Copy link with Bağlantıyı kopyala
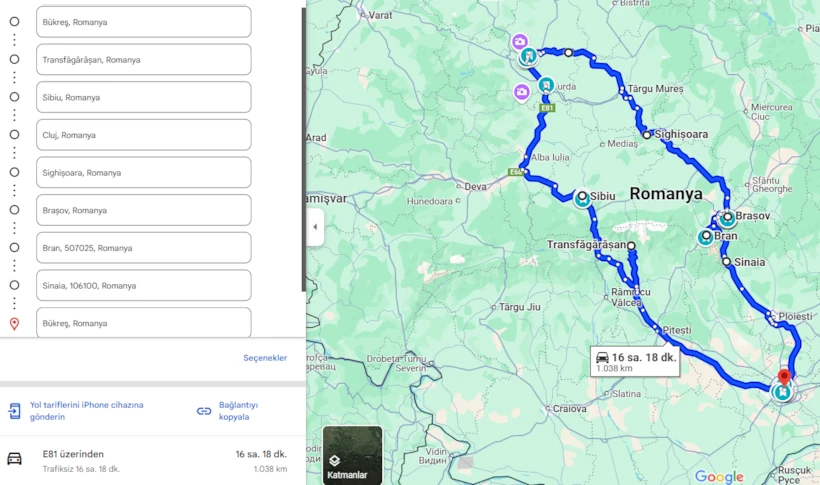 238,411
